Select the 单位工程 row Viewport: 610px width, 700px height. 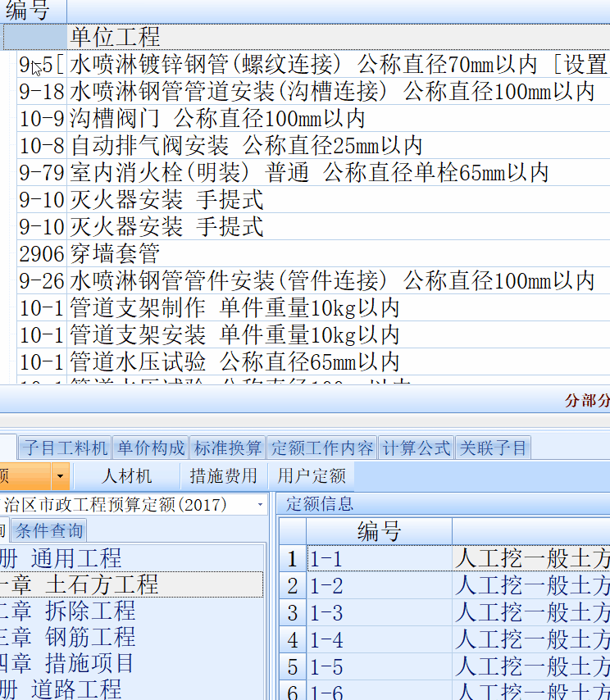click(x=307, y=37)
